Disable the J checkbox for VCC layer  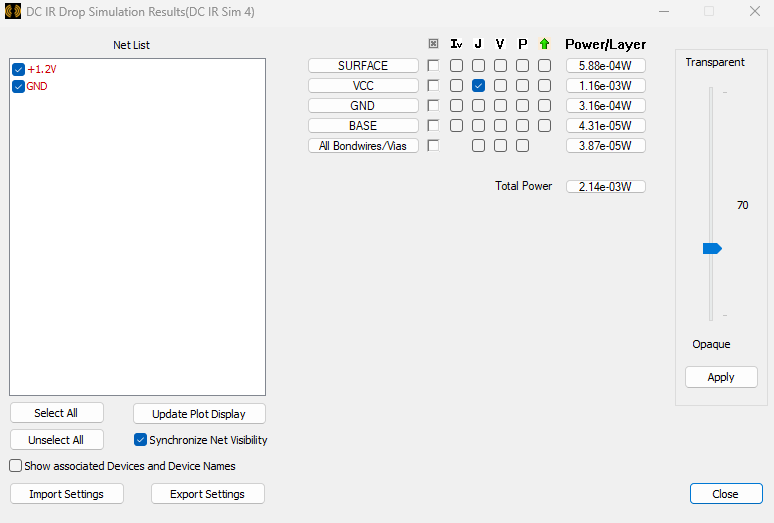(478, 86)
